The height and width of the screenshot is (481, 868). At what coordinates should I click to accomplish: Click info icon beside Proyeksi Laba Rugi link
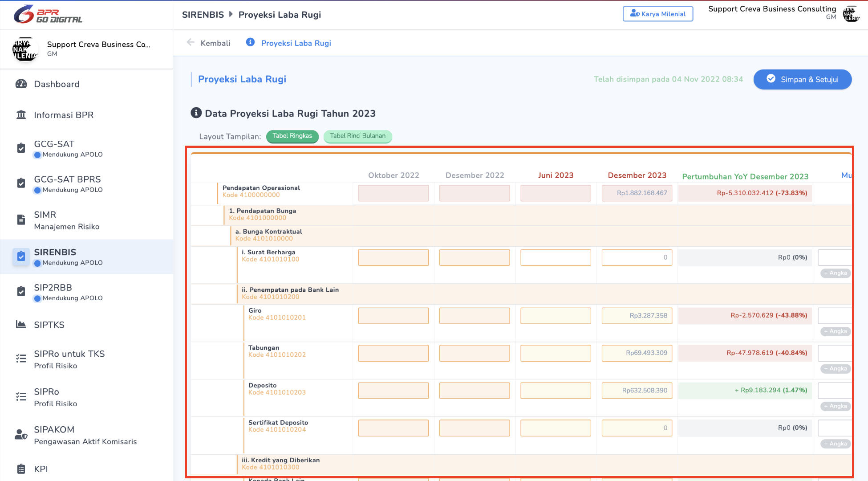click(250, 42)
